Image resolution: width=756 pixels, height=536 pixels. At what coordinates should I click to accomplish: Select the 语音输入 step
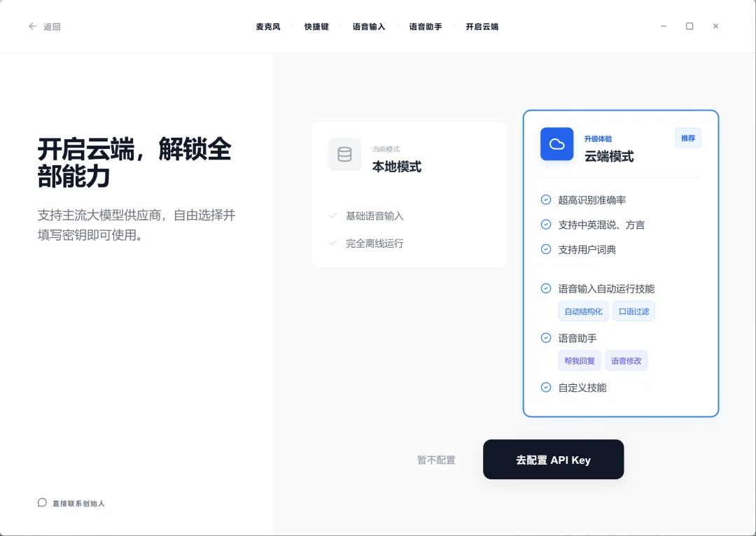(369, 27)
